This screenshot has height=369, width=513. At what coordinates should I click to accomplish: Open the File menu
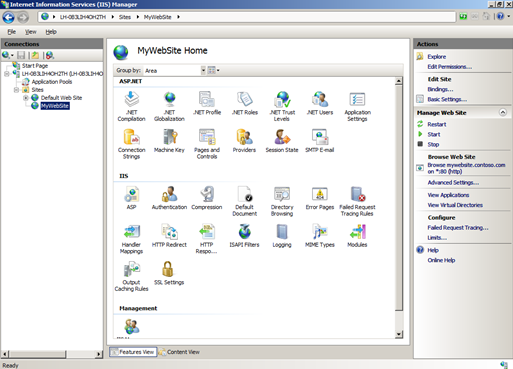click(12, 32)
